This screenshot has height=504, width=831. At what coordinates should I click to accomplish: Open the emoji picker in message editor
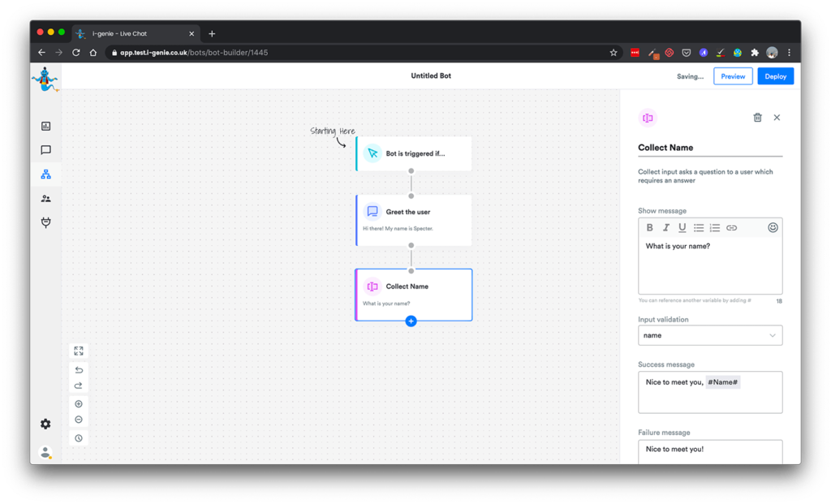click(x=773, y=228)
